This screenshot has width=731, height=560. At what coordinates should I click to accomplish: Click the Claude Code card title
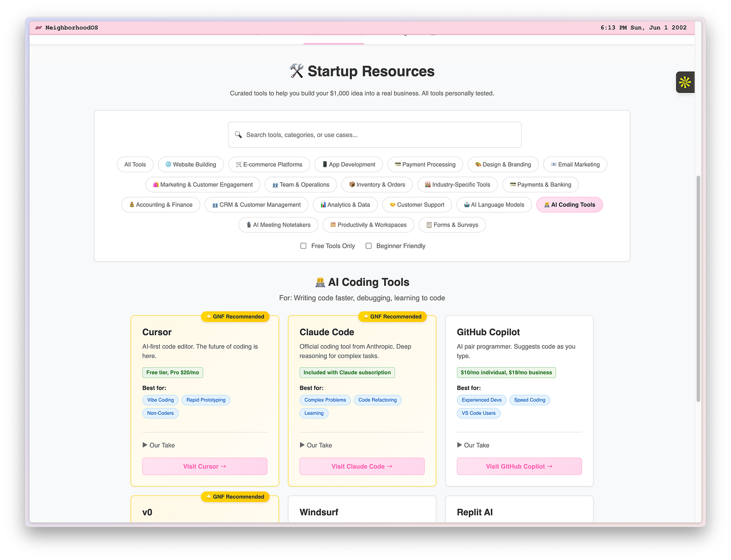tap(327, 332)
